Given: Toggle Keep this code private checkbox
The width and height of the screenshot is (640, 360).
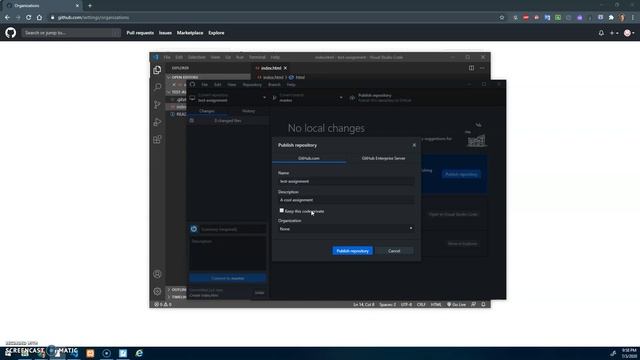Looking at the screenshot, I should pyautogui.click(x=282, y=211).
